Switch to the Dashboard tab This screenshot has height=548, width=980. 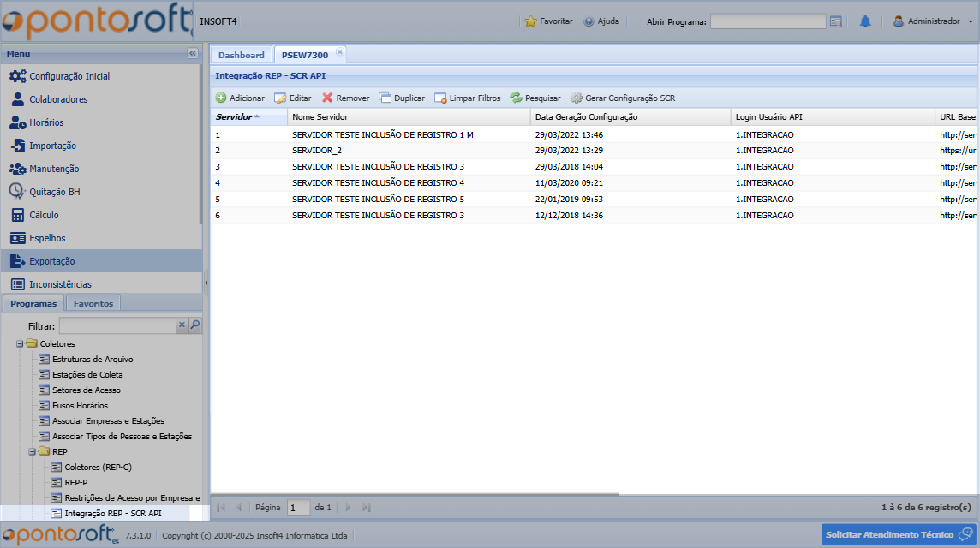[x=241, y=55]
